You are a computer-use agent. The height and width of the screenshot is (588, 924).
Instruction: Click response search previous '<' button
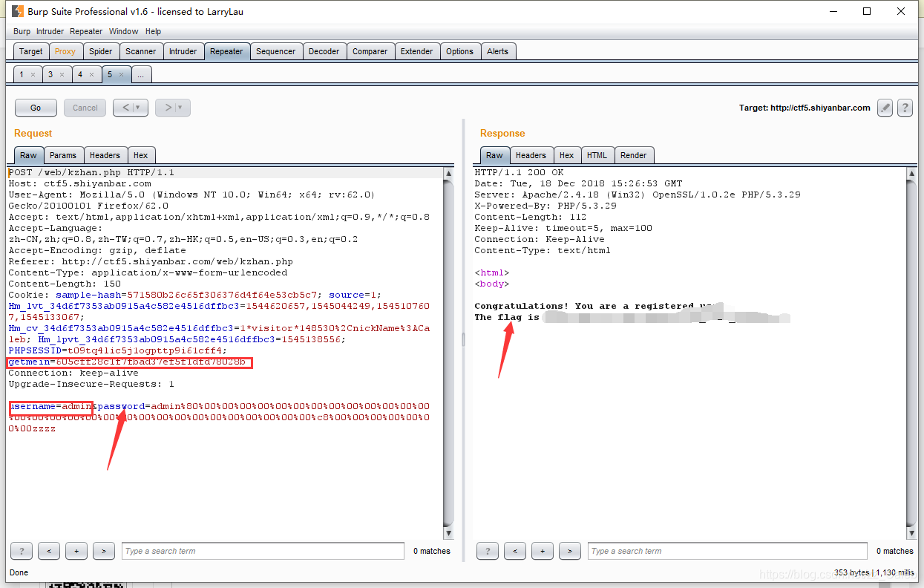tap(515, 551)
